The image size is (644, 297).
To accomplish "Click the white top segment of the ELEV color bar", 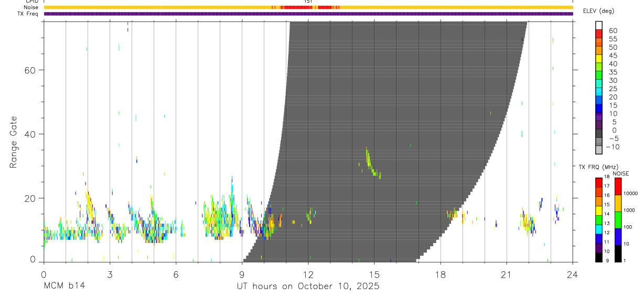I will [x=599, y=25].
